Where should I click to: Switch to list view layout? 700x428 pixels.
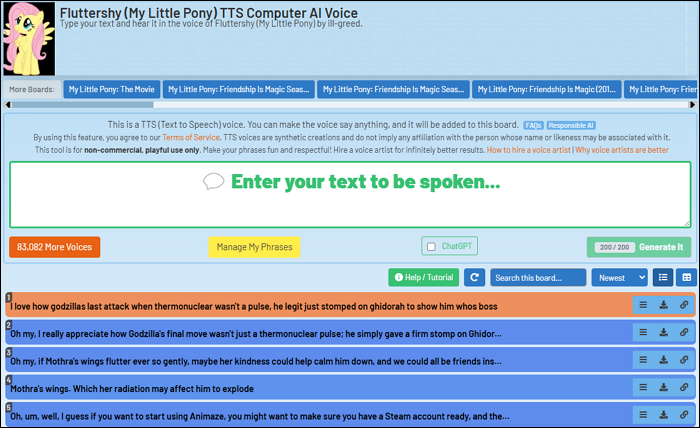coord(663,278)
